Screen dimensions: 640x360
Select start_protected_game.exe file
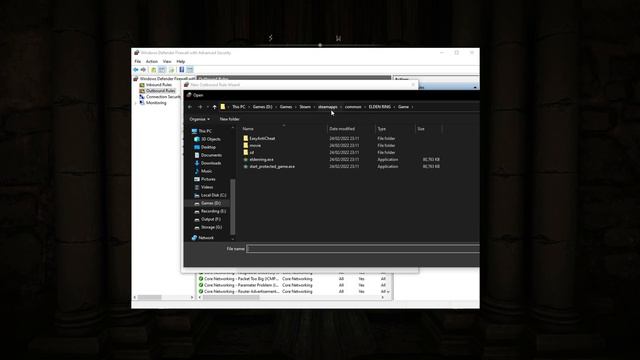272,167
